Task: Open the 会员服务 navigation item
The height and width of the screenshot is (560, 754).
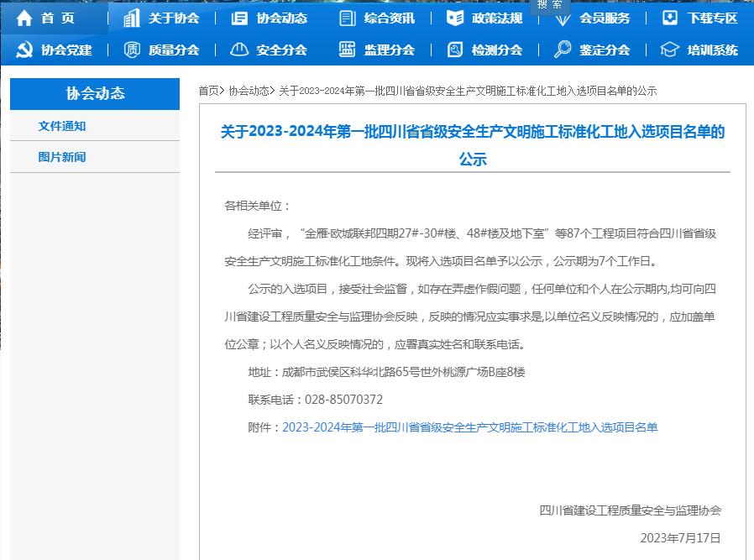Action: (604, 18)
